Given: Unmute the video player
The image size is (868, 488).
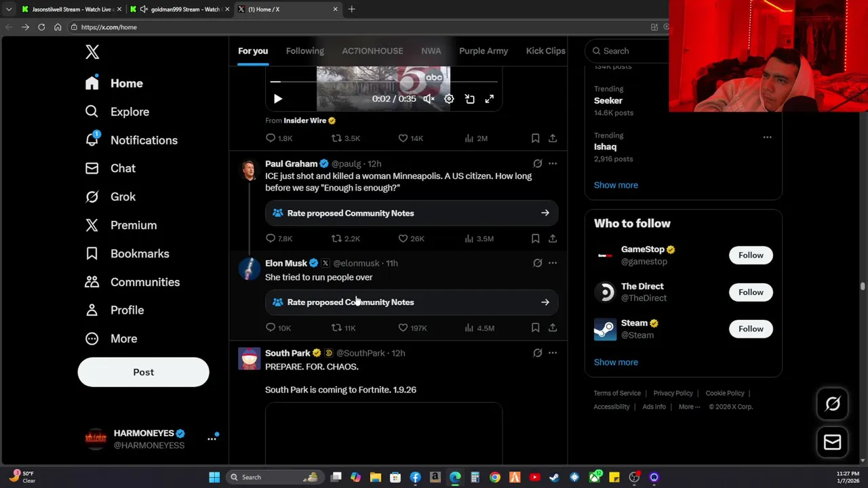Looking at the screenshot, I should (429, 99).
